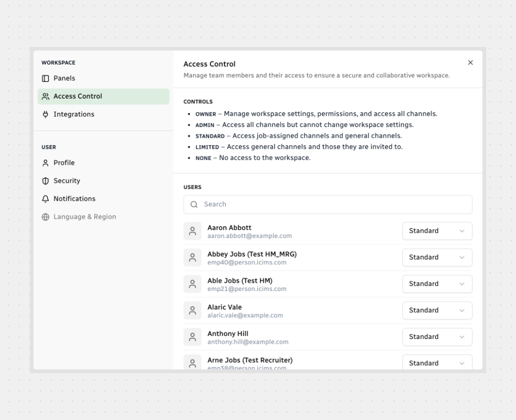Viewport: 516px width, 420px height.
Task: Click the Language & Region globe icon
Action: click(45, 217)
